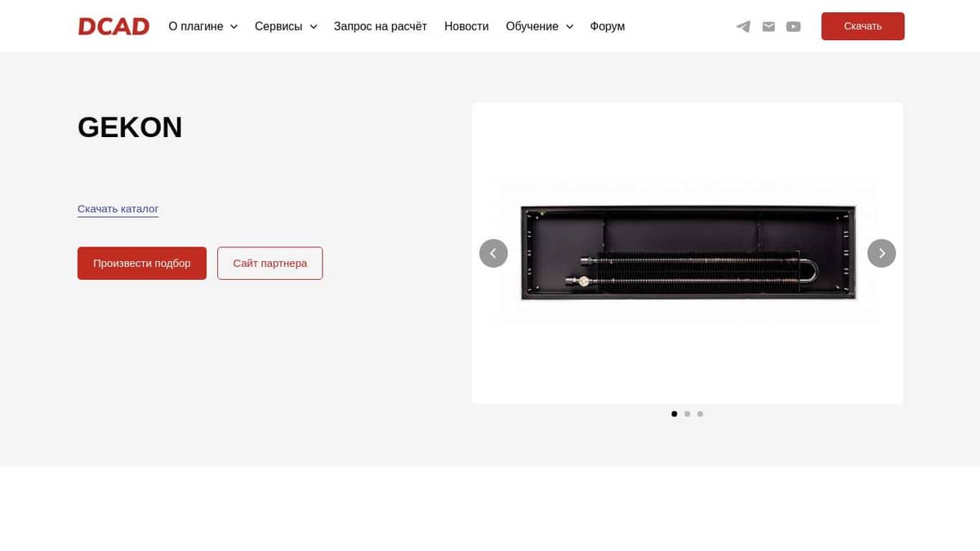The height and width of the screenshot is (551, 980).
Task: Open the YouTube channel icon
Action: pyautogui.click(x=793, y=26)
